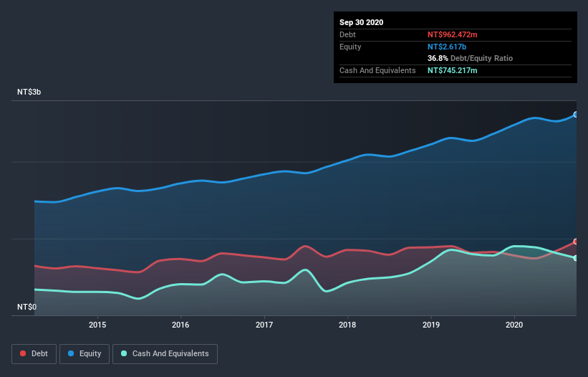Click the Equity row label in tooltip

pyautogui.click(x=350, y=47)
